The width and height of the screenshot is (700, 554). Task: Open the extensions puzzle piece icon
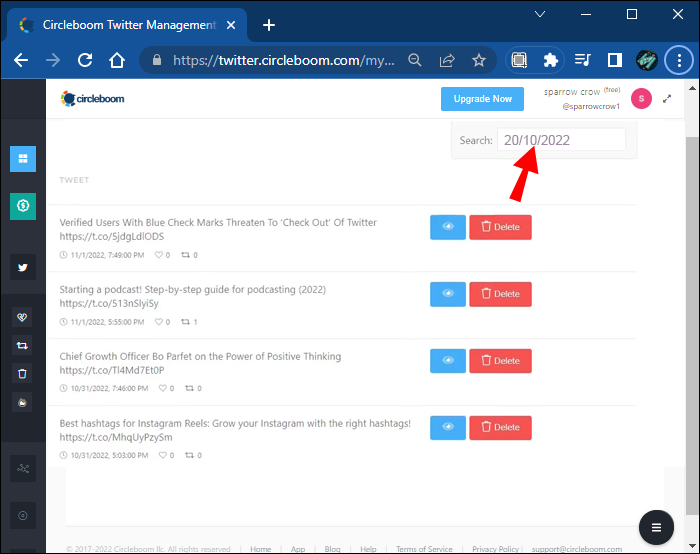point(550,60)
